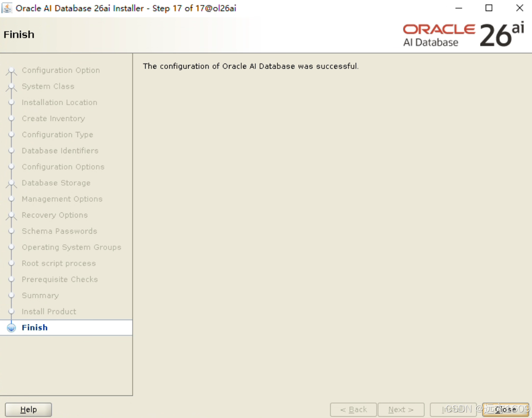Click the Oracle 26ai logo

pos(463,34)
